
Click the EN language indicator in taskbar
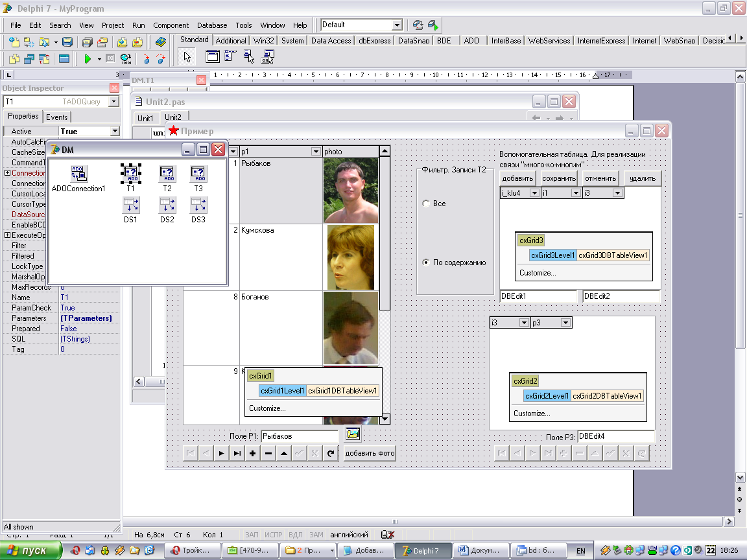click(x=581, y=551)
